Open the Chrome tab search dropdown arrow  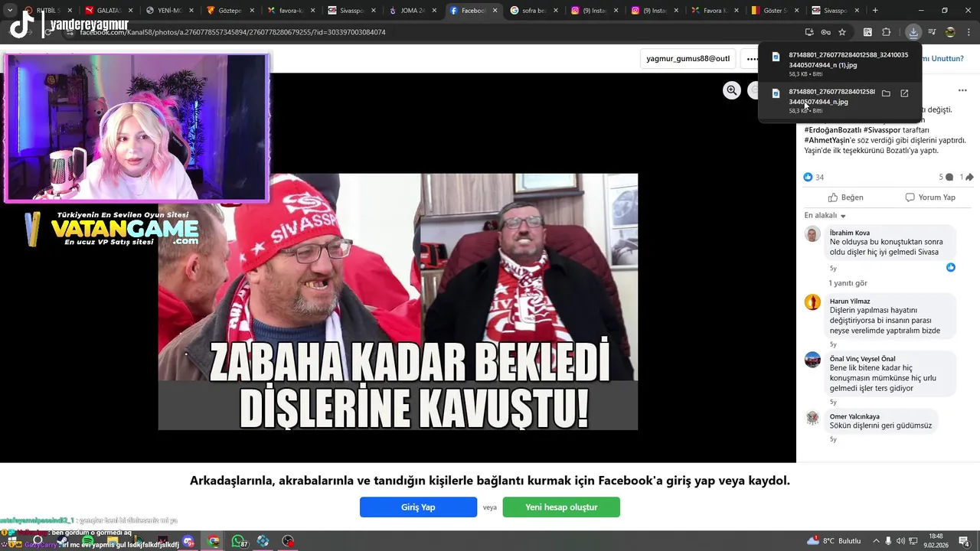click(x=10, y=11)
